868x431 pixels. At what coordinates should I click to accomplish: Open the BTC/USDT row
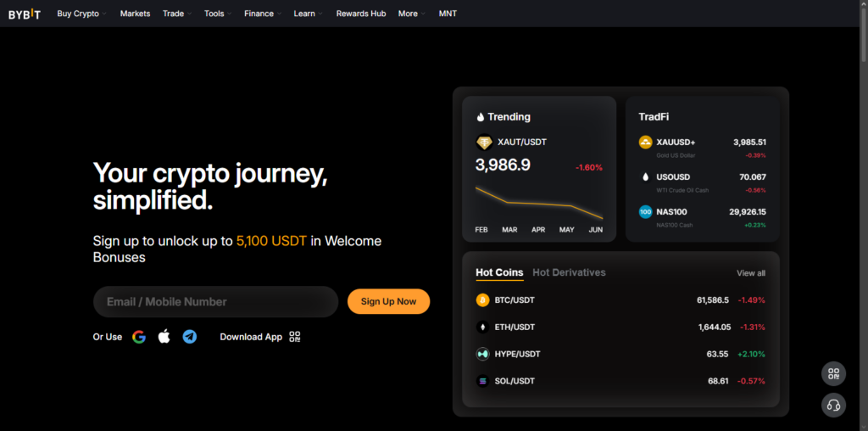(620, 300)
